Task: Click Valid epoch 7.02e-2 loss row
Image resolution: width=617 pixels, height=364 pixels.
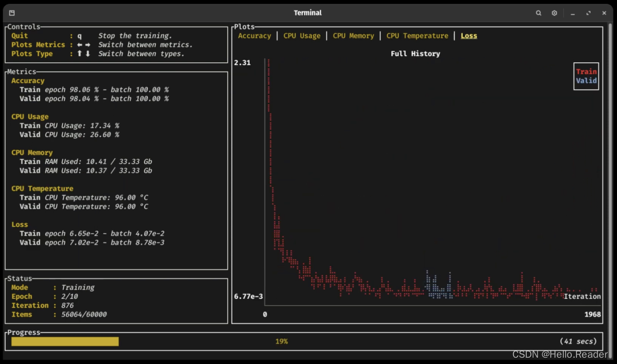Action: (92, 243)
